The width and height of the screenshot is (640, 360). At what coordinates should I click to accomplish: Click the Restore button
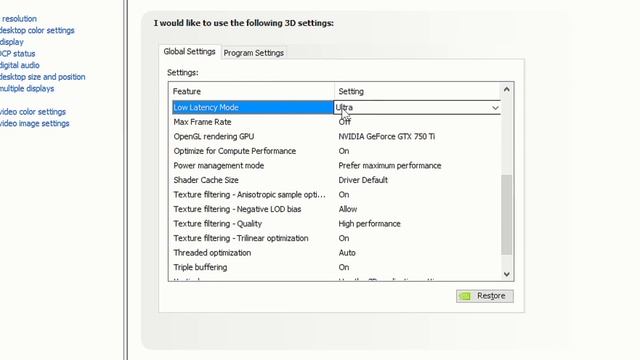pos(484,296)
